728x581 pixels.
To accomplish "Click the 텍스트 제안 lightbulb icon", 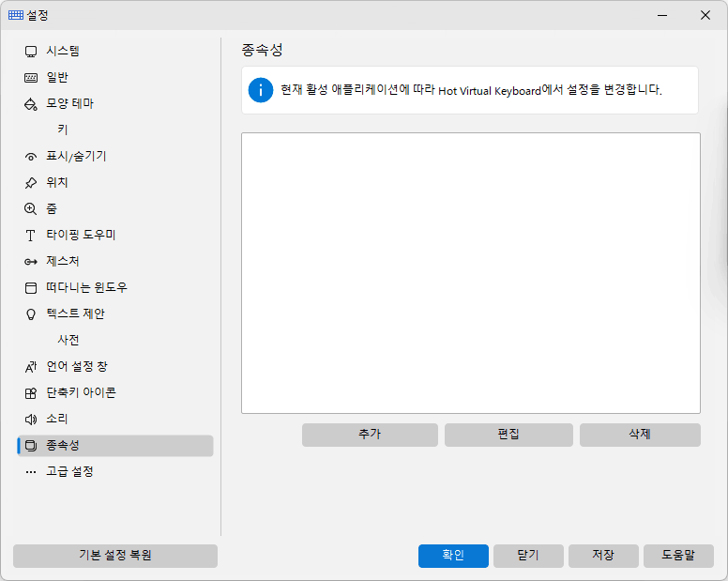I will 31,314.
